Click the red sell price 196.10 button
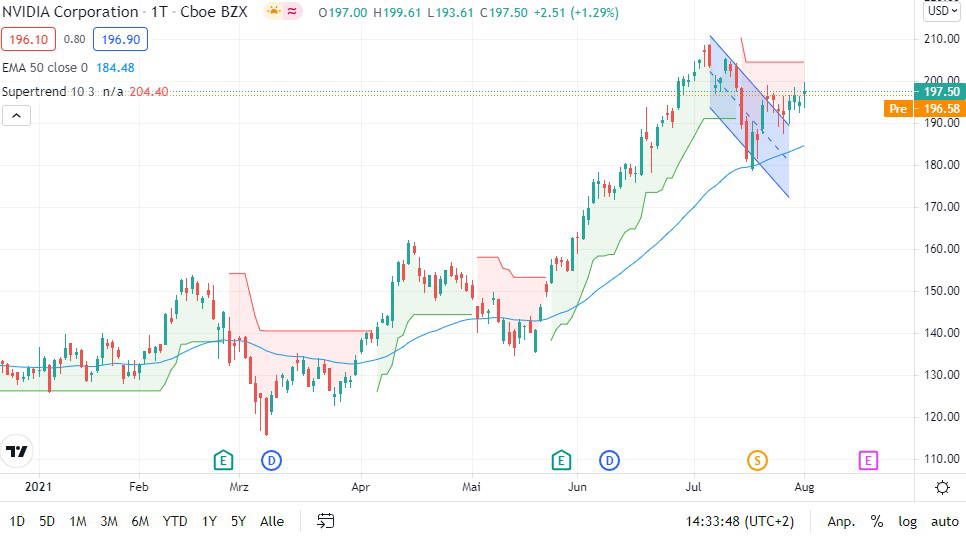The height and width of the screenshot is (536, 966). coord(28,39)
